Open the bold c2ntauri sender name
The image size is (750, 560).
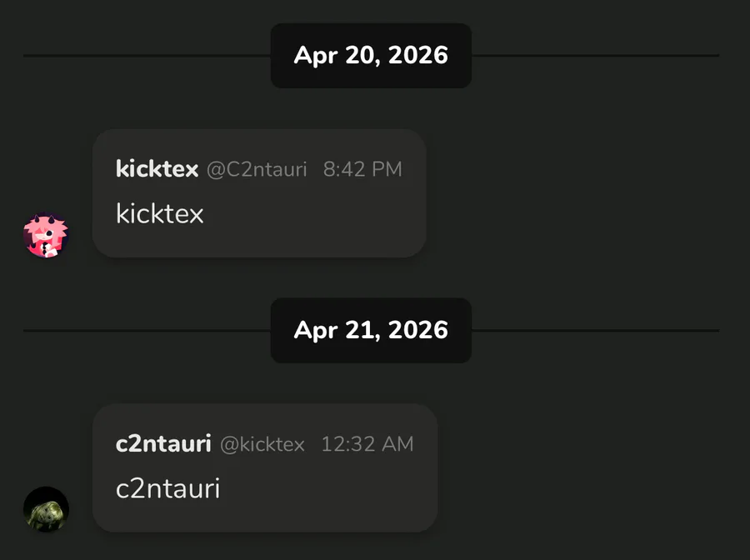point(163,444)
